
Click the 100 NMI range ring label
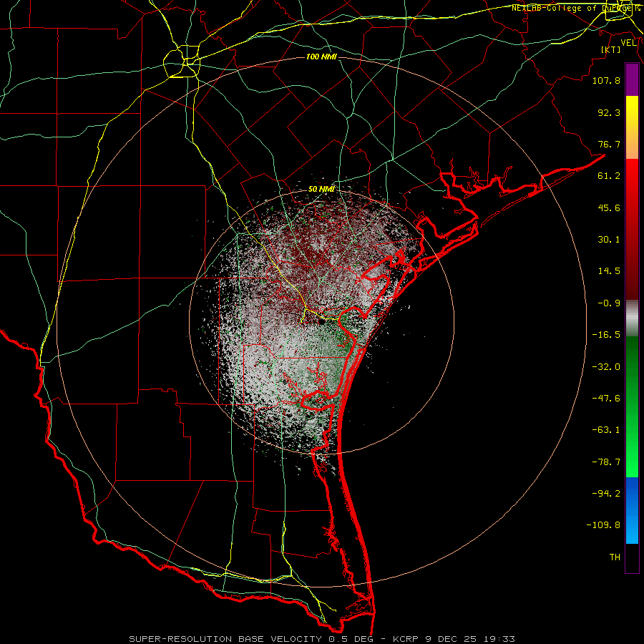(321, 57)
